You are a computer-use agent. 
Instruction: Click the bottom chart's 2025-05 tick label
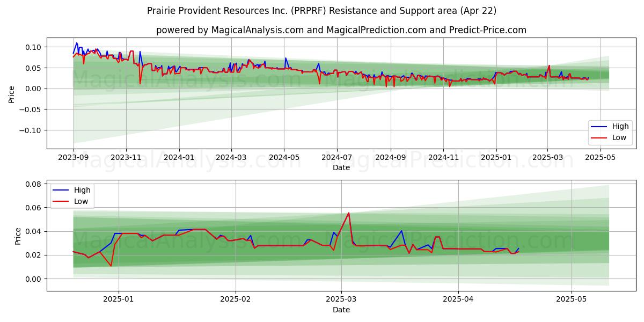pos(572,299)
